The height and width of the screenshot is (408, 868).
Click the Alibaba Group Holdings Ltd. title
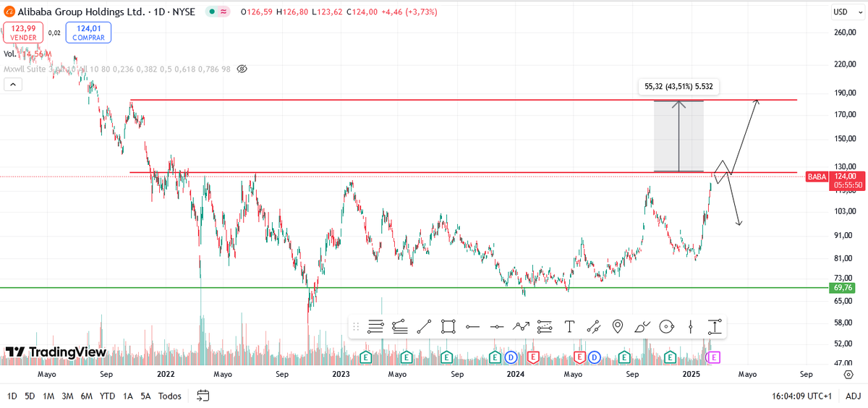point(82,12)
